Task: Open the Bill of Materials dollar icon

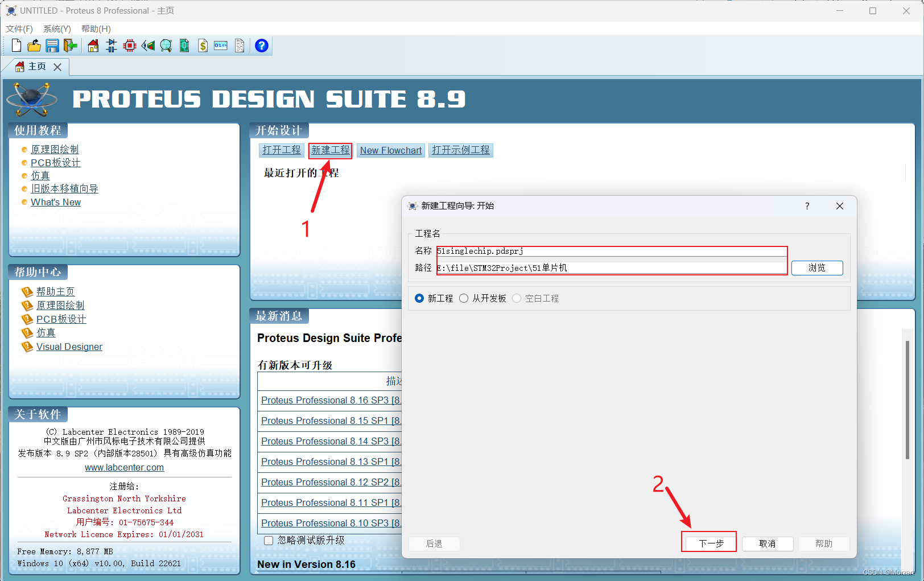Action: [203, 46]
